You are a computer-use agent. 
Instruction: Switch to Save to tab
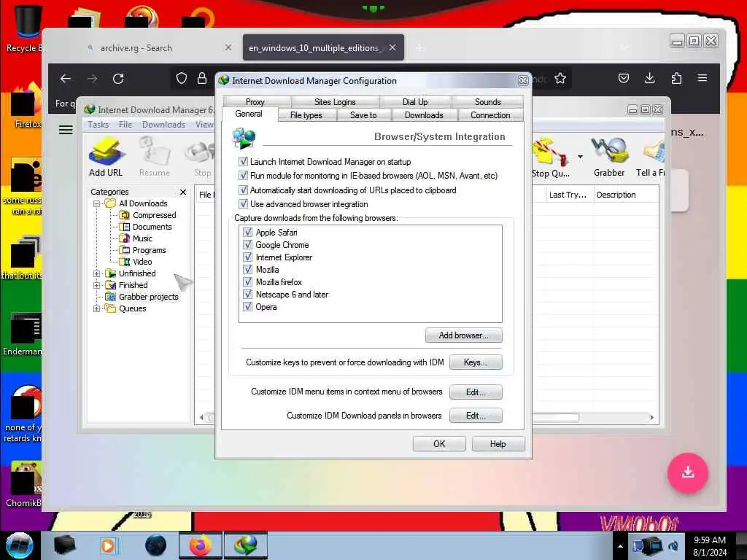click(363, 115)
